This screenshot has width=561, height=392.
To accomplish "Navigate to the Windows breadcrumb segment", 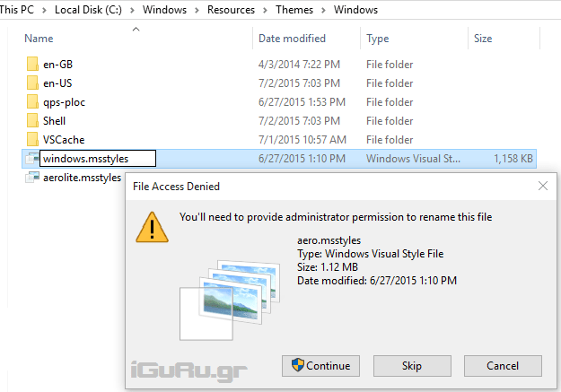I will point(355,10).
